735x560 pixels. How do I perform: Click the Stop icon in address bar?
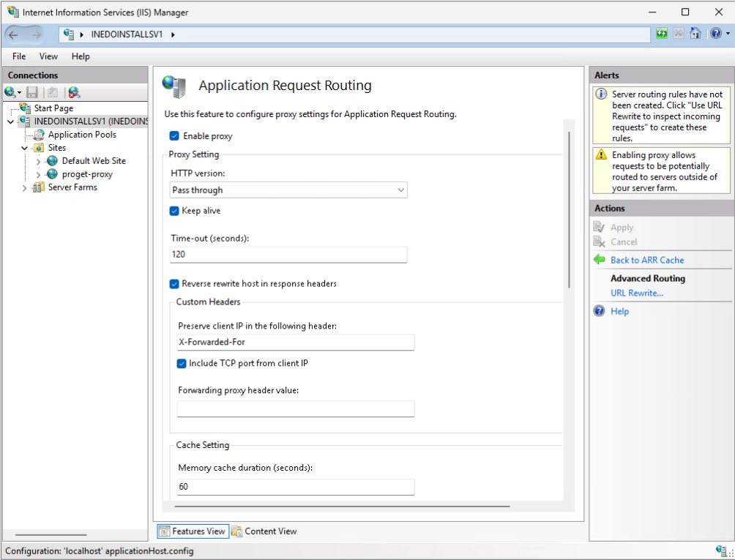679,33
